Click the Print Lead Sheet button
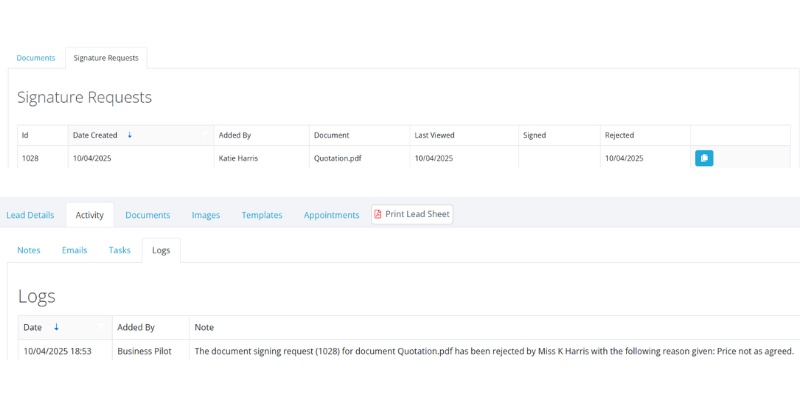The height and width of the screenshot is (400, 800). click(412, 214)
